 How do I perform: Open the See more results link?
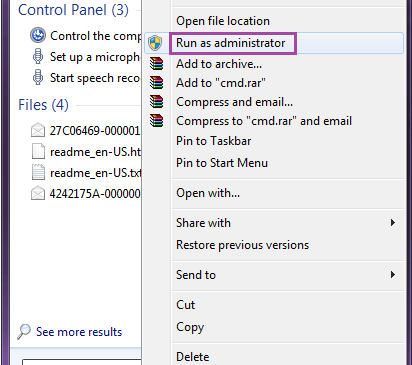(x=79, y=332)
